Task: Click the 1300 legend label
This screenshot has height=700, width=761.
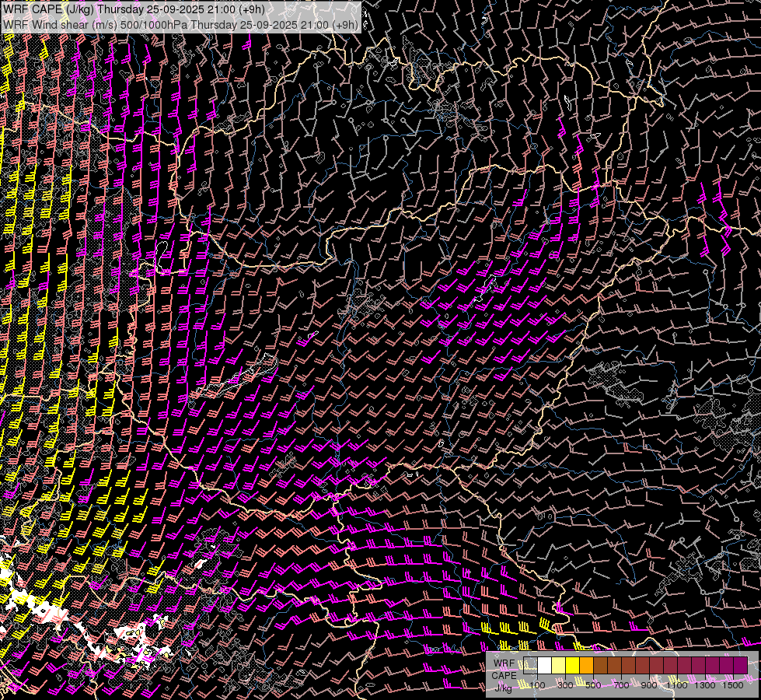Action: pyautogui.click(x=705, y=685)
